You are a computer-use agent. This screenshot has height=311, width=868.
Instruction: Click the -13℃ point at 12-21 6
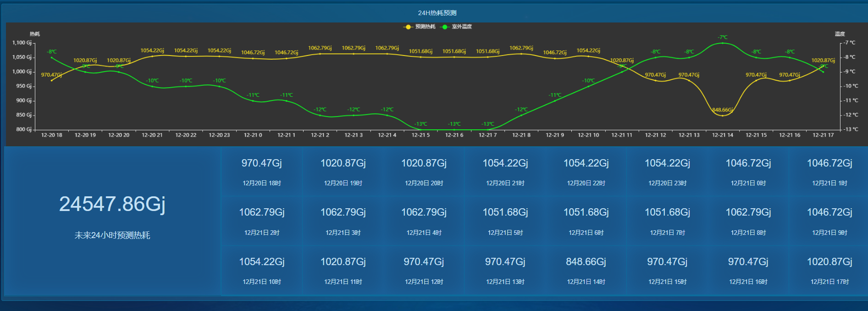tap(454, 130)
